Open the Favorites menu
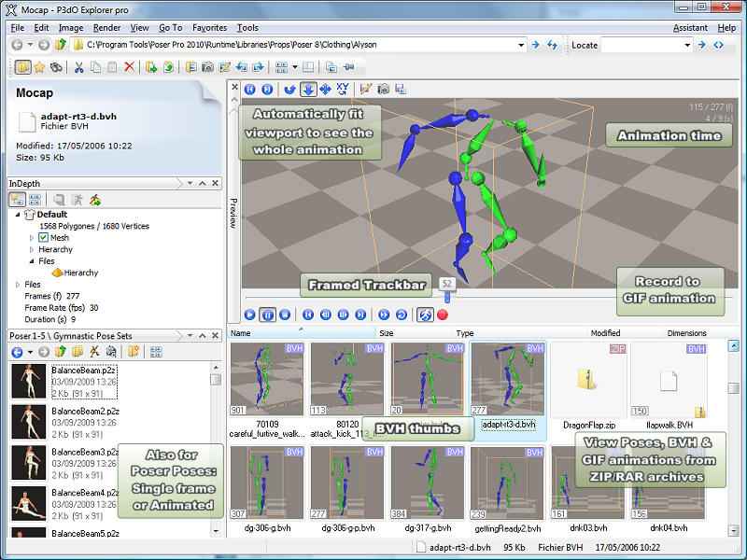Screen dimensions: 747x560 click(209, 28)
